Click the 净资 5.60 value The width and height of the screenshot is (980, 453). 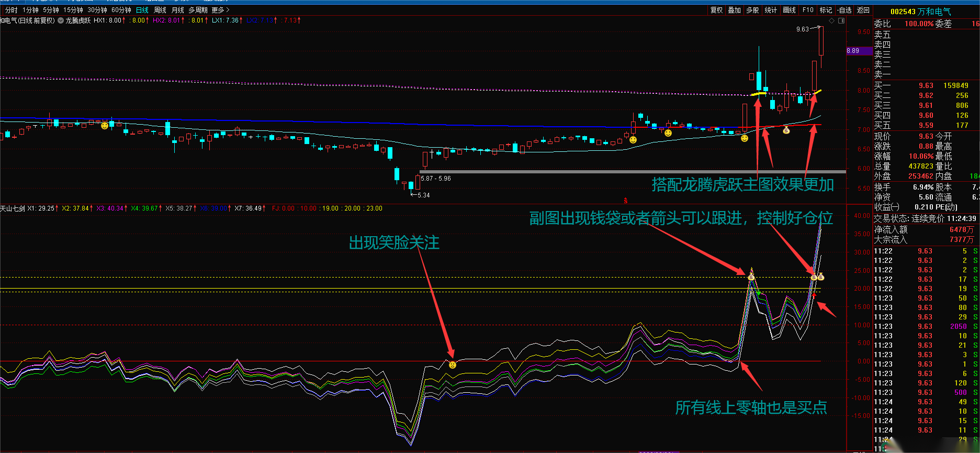point(926,197)
